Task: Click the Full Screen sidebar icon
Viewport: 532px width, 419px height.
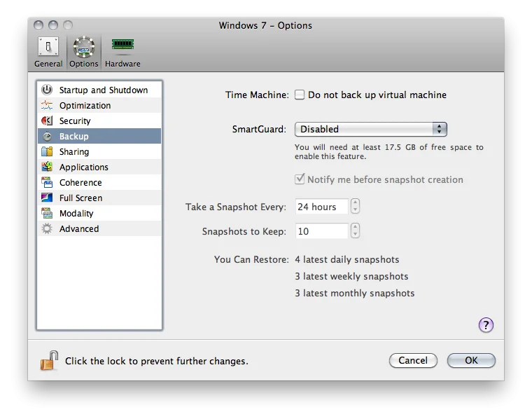Action: pyautogui.click(x=47, y=198)
